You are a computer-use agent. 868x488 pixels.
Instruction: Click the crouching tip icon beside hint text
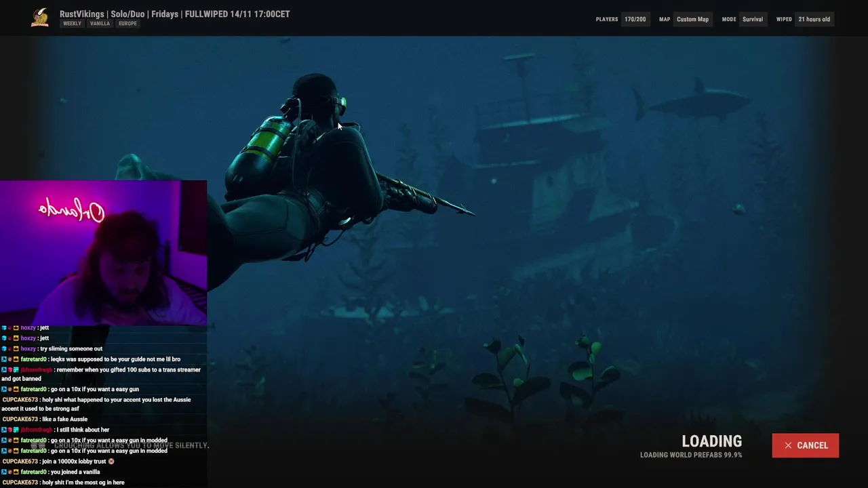click(x=38, y=445)
